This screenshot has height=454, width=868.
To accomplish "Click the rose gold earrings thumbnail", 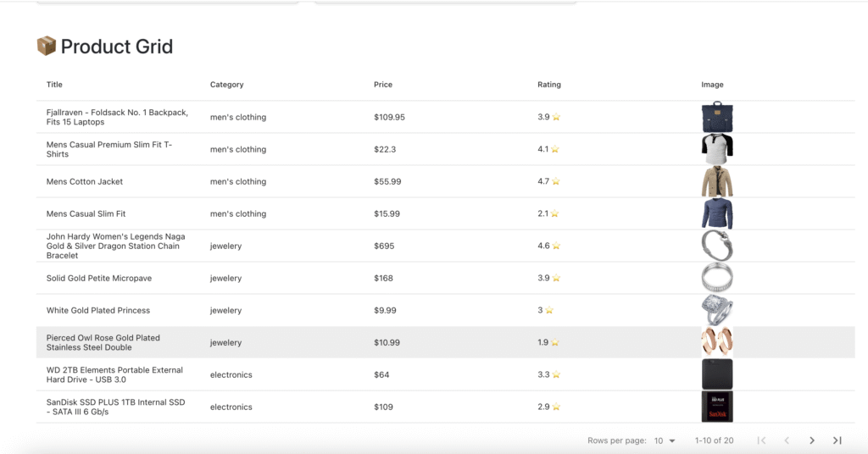I will (716, 342).
